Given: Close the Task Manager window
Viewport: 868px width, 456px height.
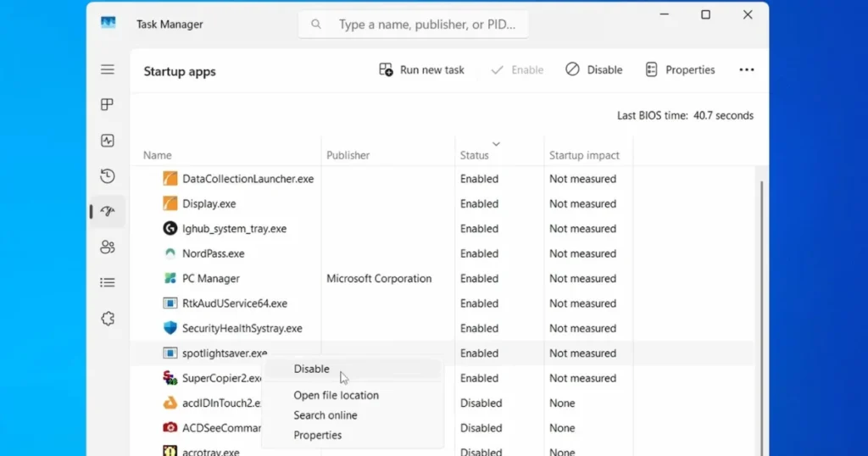Looking at the screenshot, I should (748, 15).
